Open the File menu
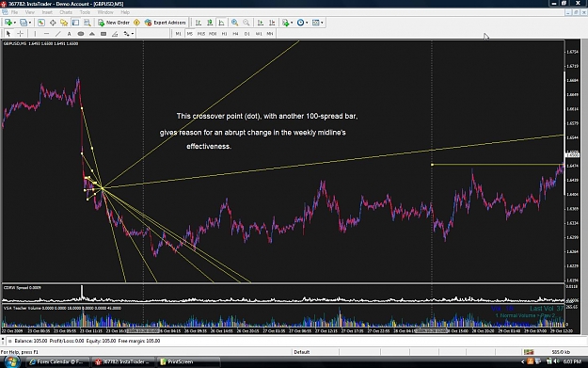588x368 pixels. [x=14, y=12]
